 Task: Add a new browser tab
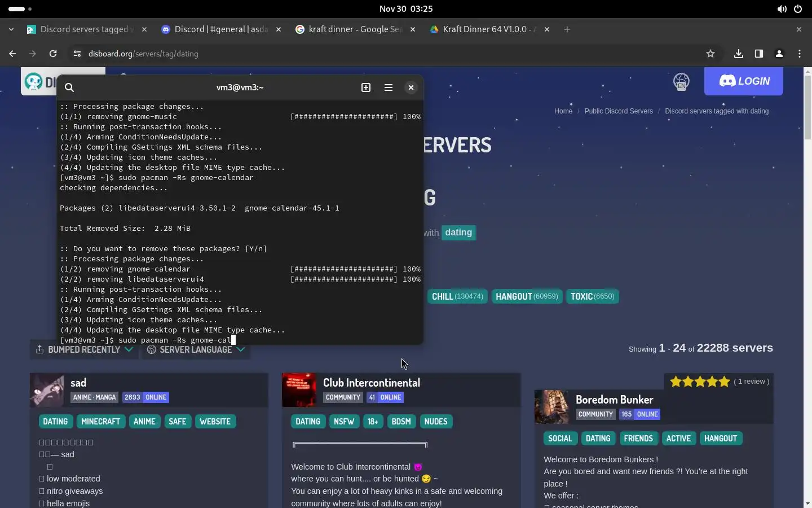pos(567,29)
